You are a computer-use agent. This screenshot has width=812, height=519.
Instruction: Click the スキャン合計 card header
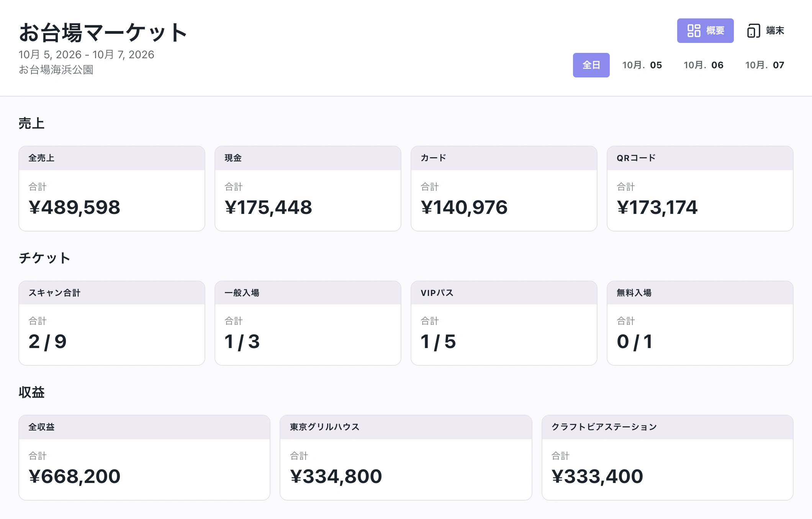pyautogui.click(x=112, y=293)
